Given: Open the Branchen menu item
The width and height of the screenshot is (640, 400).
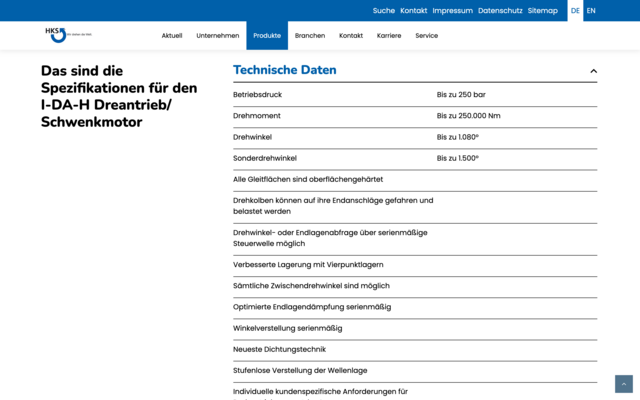Looking at the screenshot, I should coord(310,36).
